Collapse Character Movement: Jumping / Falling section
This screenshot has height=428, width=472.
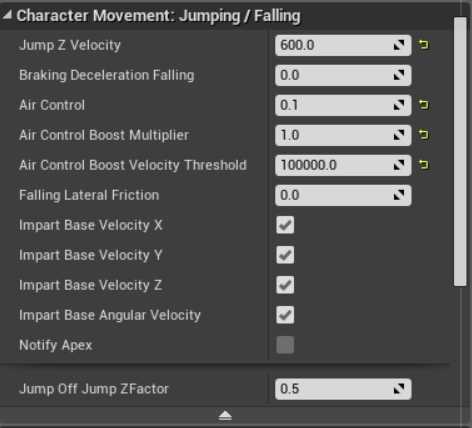point(7,15)
